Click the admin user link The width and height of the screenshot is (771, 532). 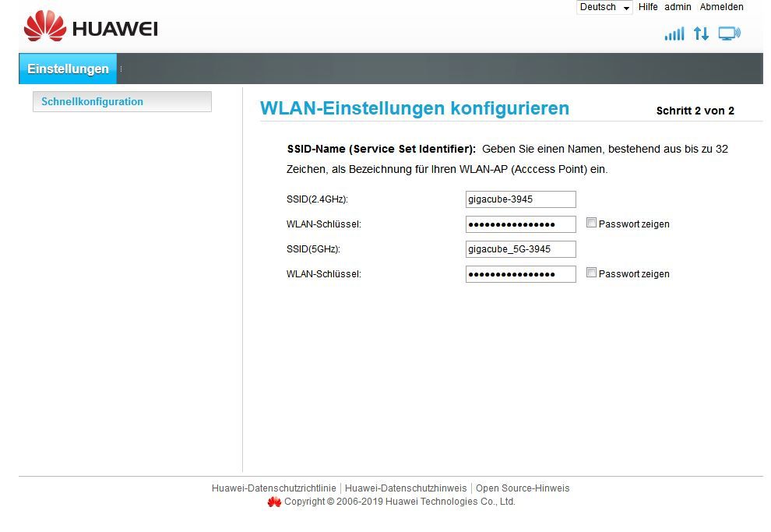[x=678, y=7]
